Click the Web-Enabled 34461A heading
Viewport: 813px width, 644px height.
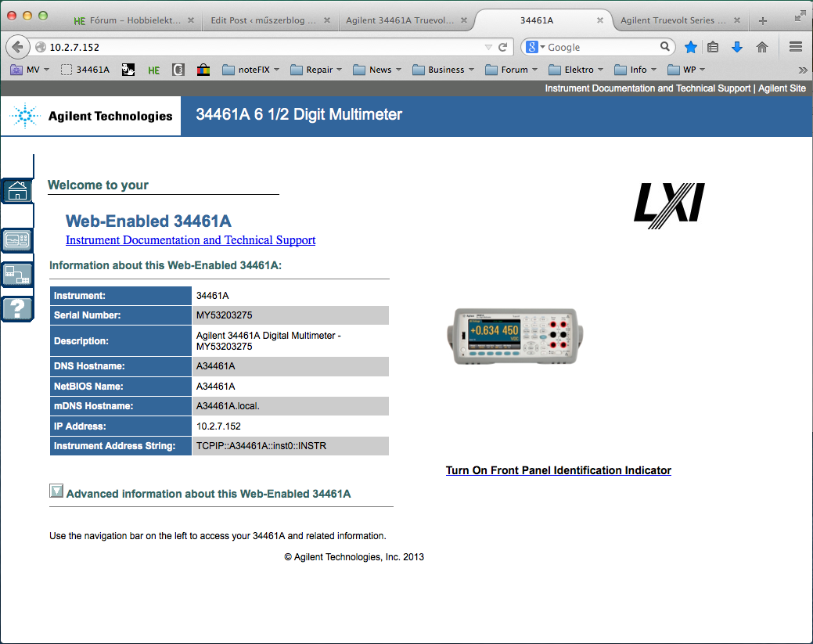coord(149,221)
